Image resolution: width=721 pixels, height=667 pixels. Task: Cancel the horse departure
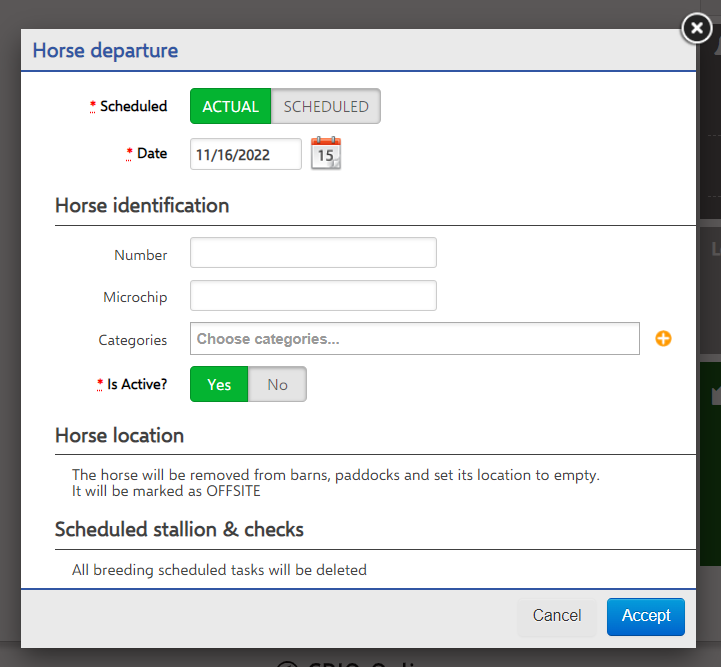pos(557,616)
